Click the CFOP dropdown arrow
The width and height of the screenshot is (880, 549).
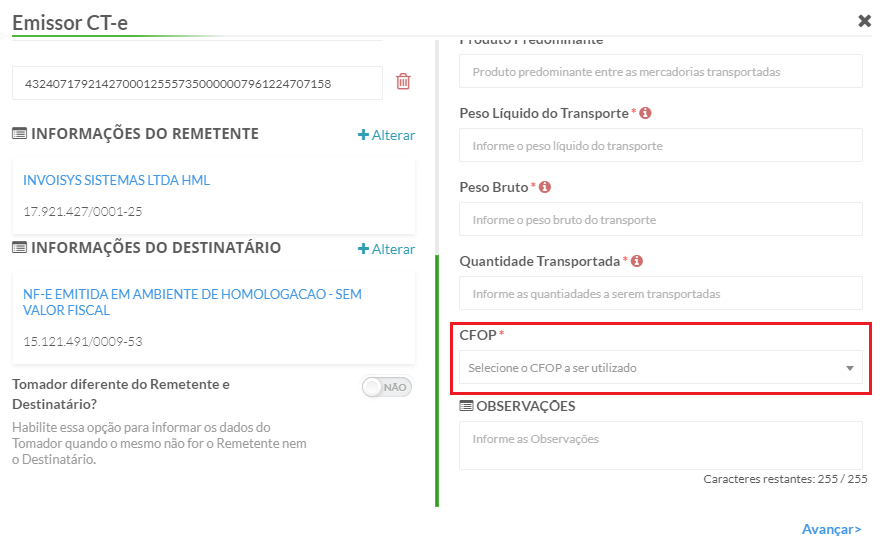tap(850, 368)
